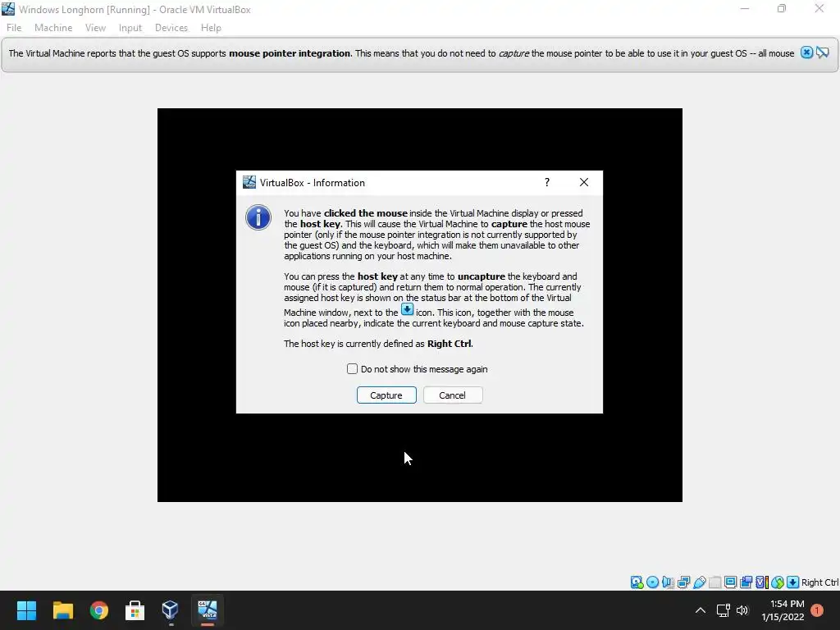Open the File menu
840x630 pixels.
pos(14,27)
